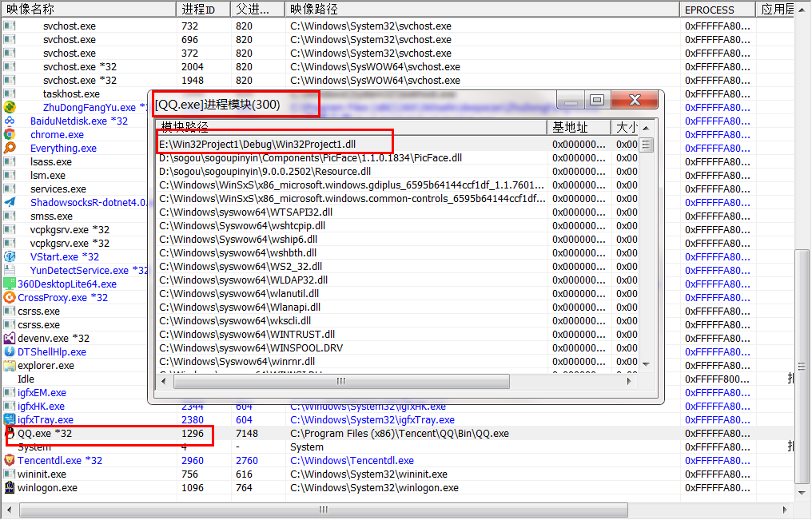Click the BaiduNetdisk.exe process icon
Screen dimensions: 812x520
tap(10, 121)
